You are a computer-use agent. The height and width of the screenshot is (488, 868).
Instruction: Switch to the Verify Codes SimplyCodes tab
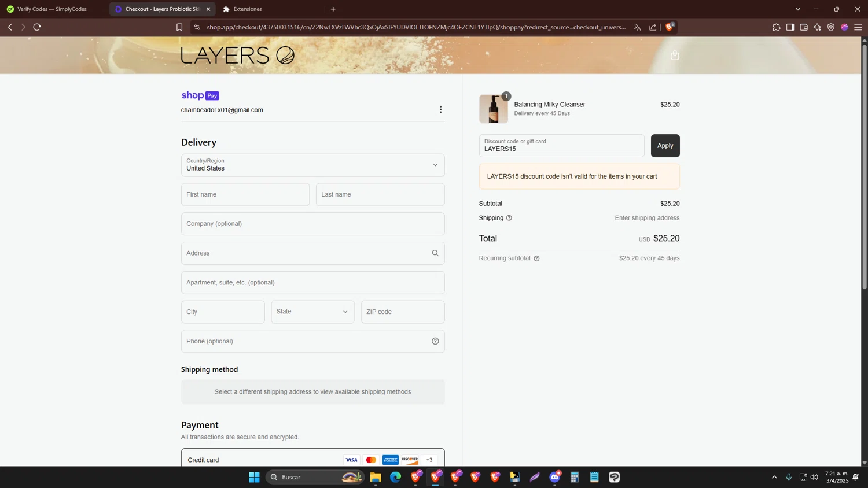click(52, 9)
